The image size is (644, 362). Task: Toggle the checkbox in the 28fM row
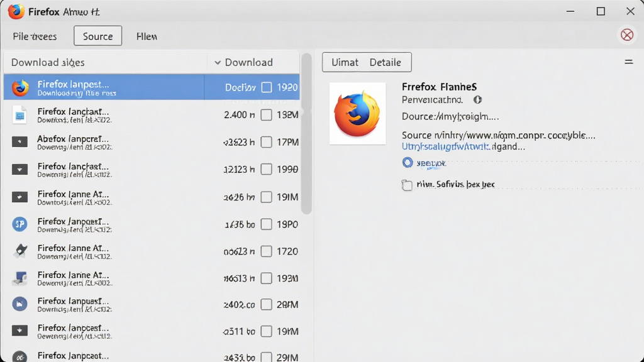point(267,305)
